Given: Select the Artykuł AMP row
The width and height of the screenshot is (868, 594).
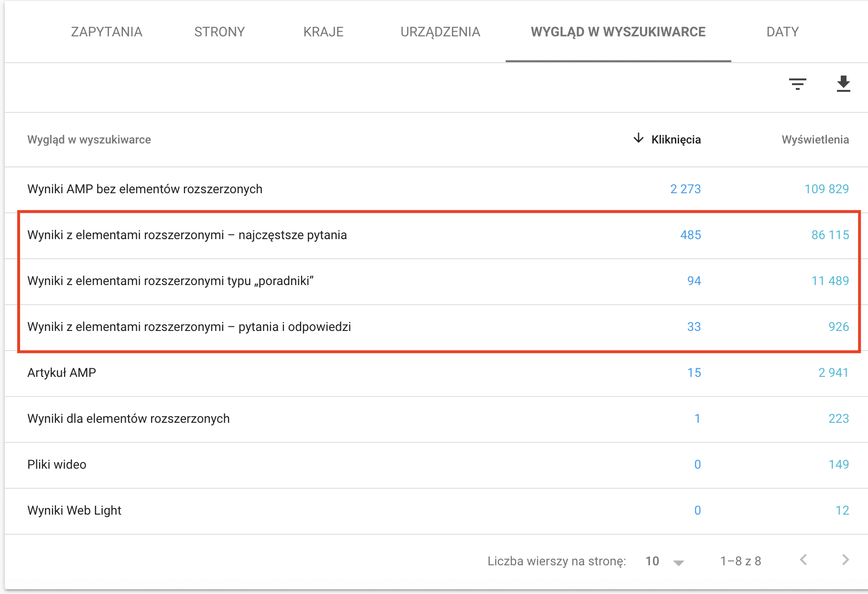Looking at the screenshot, I should [x=62, y=373].
